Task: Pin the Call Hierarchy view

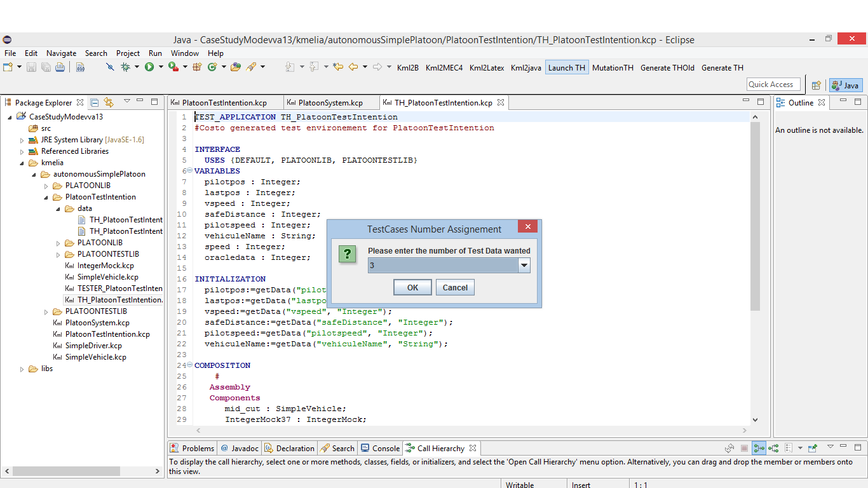Action: click(812, 448)
